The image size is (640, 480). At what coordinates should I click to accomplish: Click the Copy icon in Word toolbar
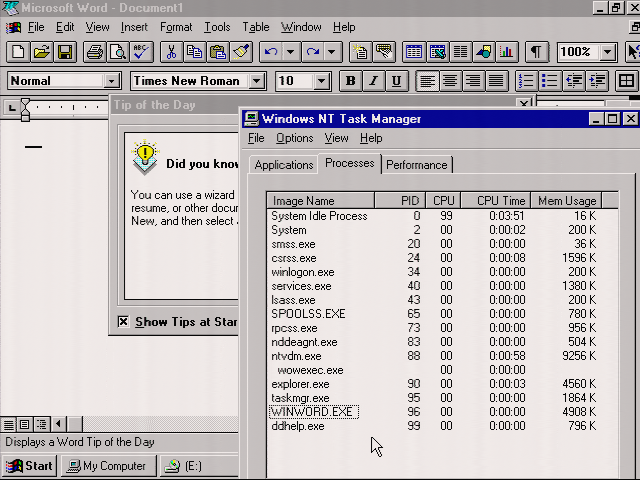coord(194,52)
